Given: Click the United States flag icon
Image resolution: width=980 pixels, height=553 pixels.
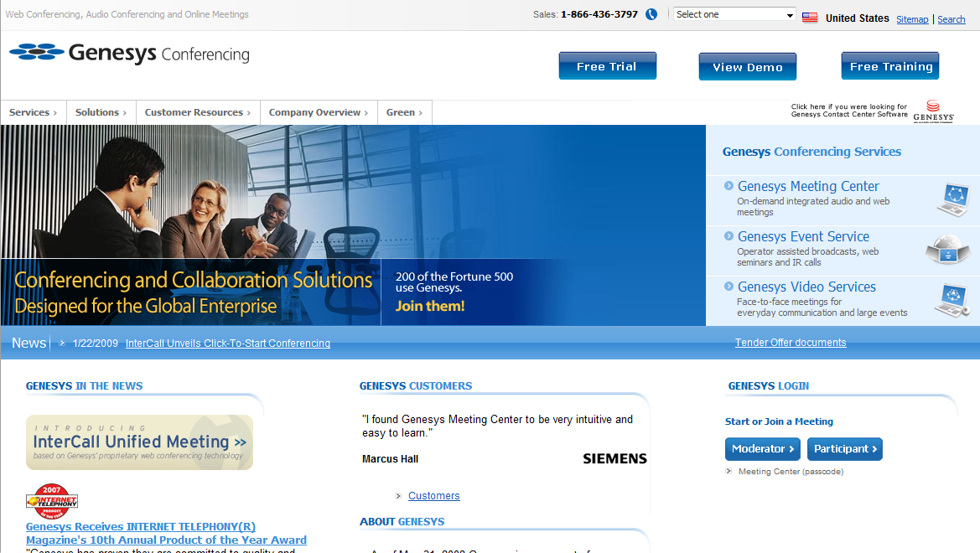Looking at the screenshot, I should click(x=809, y=18).
